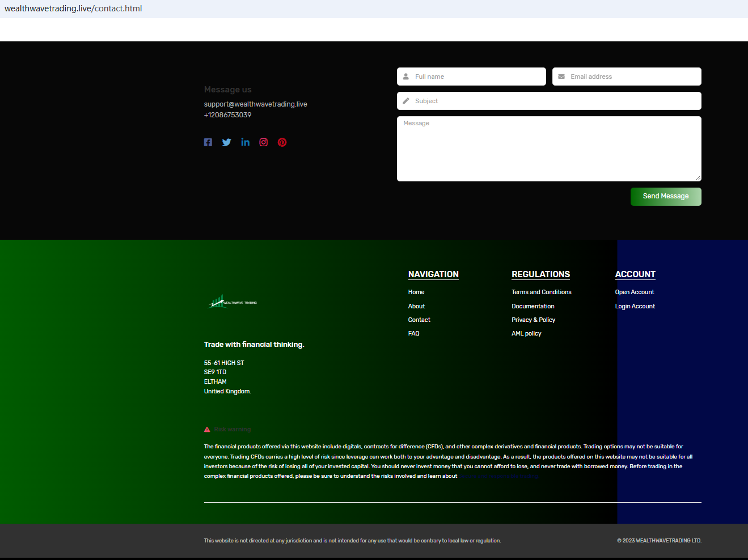748x560 pixels.
Task: Open the Instagram social icon
Action: click(x=264, y=142)
